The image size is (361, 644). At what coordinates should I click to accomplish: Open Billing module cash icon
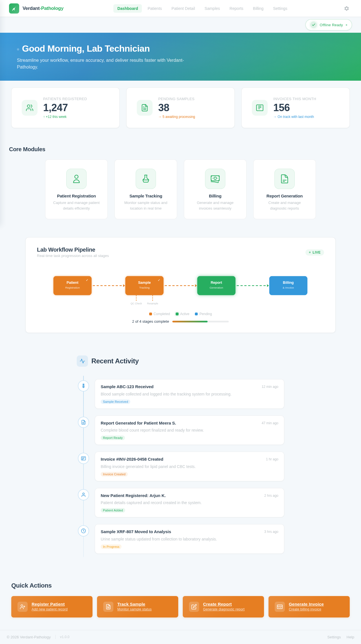(215, 179)
